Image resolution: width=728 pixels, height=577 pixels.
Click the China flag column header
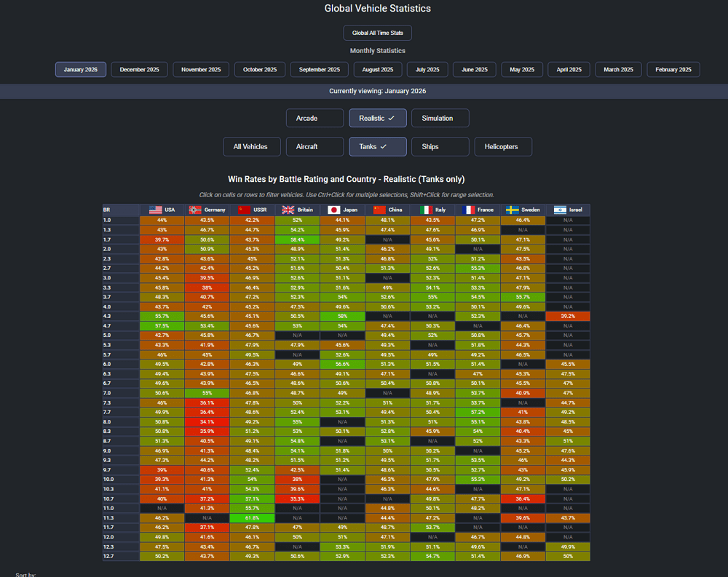(387, 210)
